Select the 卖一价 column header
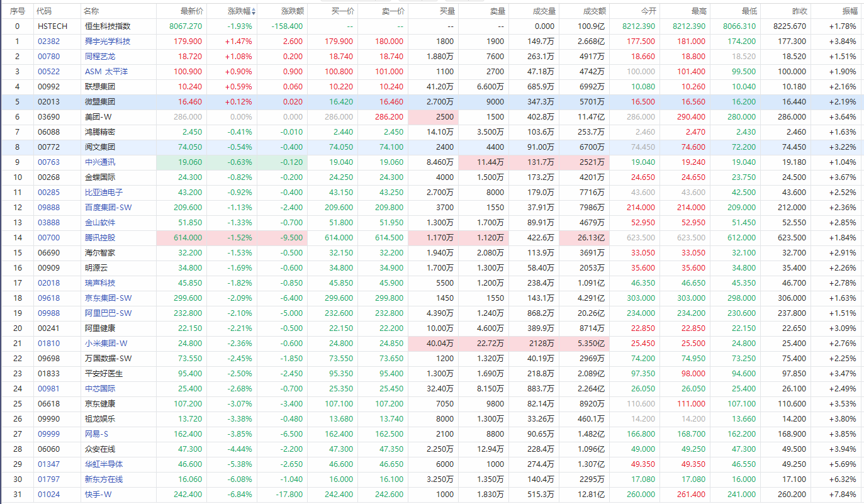864x504 pixels. tap(393, 11)
